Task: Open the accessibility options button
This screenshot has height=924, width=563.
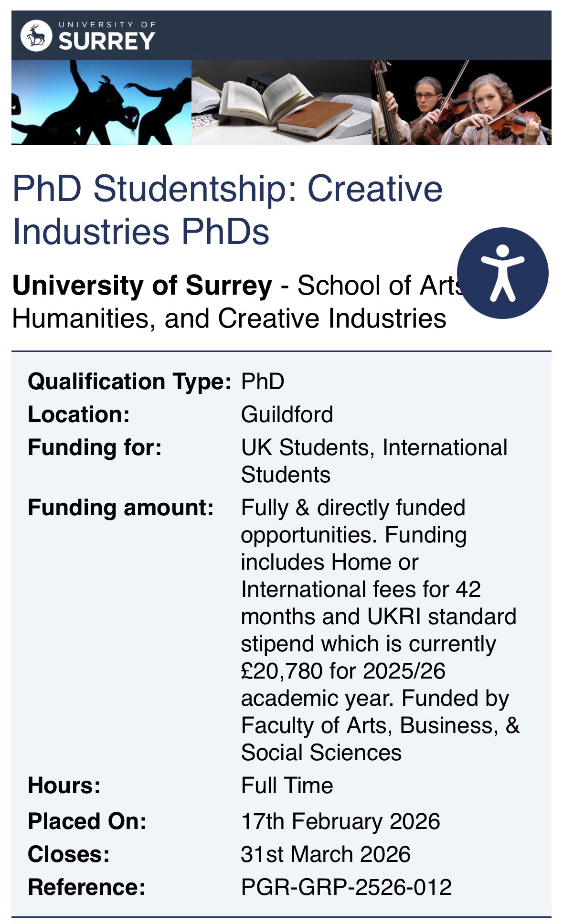Action: 502,273
